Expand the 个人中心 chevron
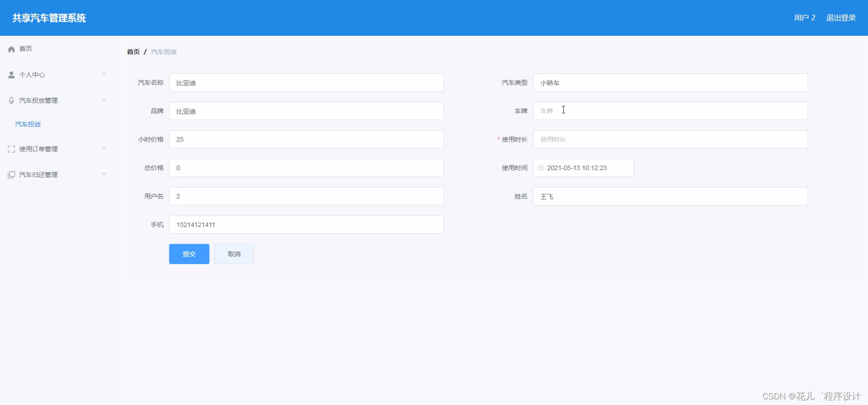Screen dimensions: 868x405 104,74
